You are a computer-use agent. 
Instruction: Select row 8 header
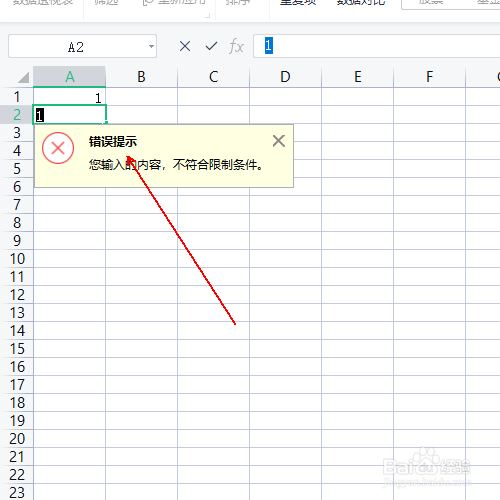point(17,223)
